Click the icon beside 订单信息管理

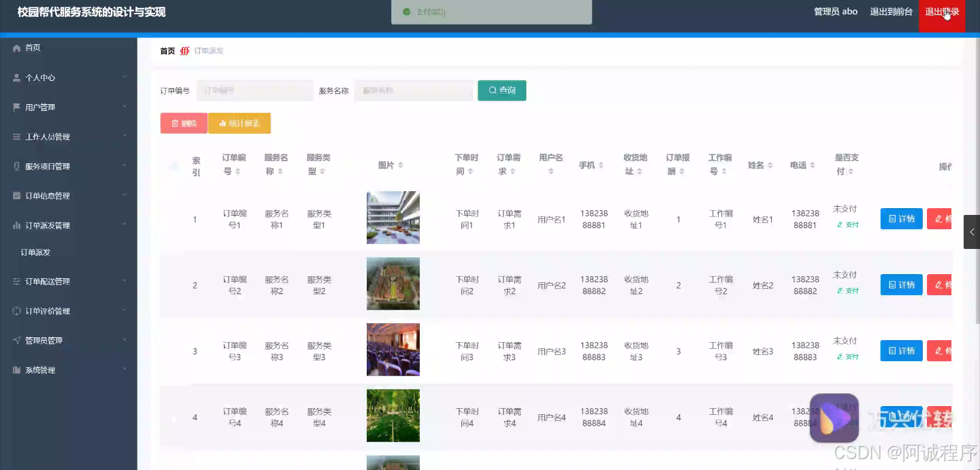(17, 196)
